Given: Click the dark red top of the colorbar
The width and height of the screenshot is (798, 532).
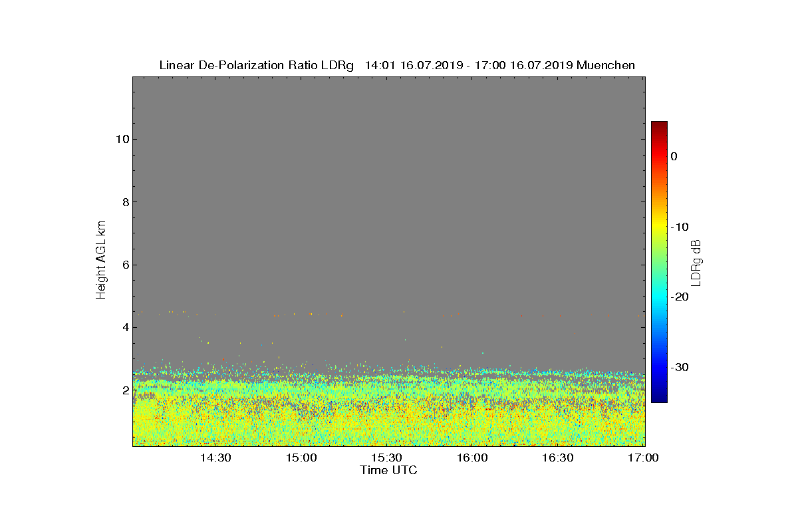Looking at the screenshot, I should (x=659, y=125).
